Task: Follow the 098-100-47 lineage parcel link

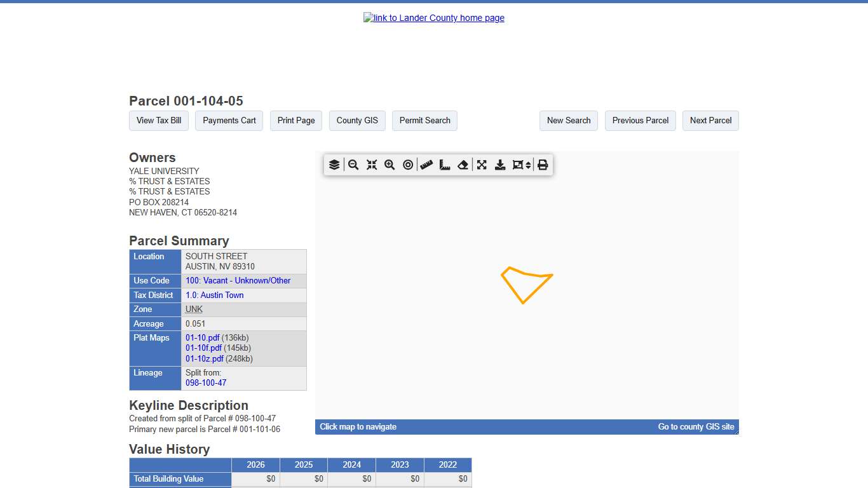Action: click(206, 383)
